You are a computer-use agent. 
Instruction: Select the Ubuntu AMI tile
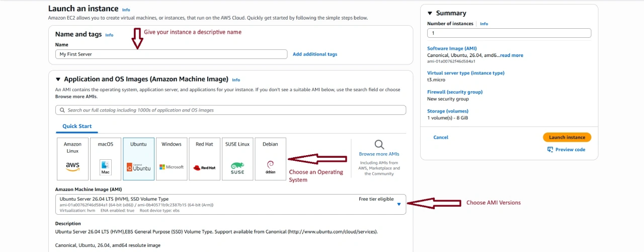[x=138, y=159]
